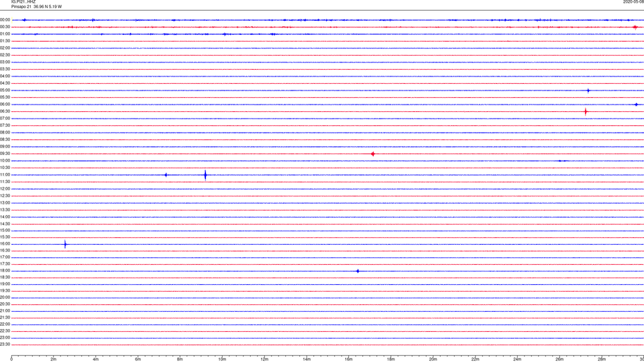Click the 12m tick label on the time axis
644x362 pixels.
[264, 359]
